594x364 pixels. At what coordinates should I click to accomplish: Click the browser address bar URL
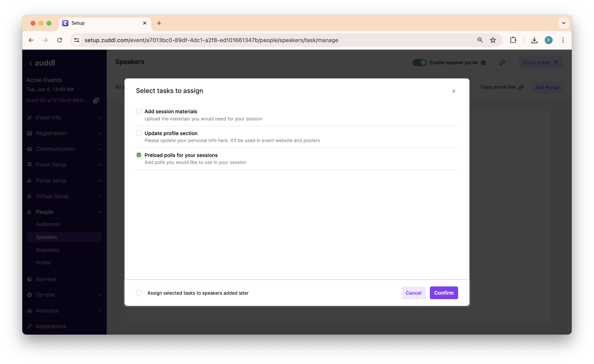coord(211,40)
